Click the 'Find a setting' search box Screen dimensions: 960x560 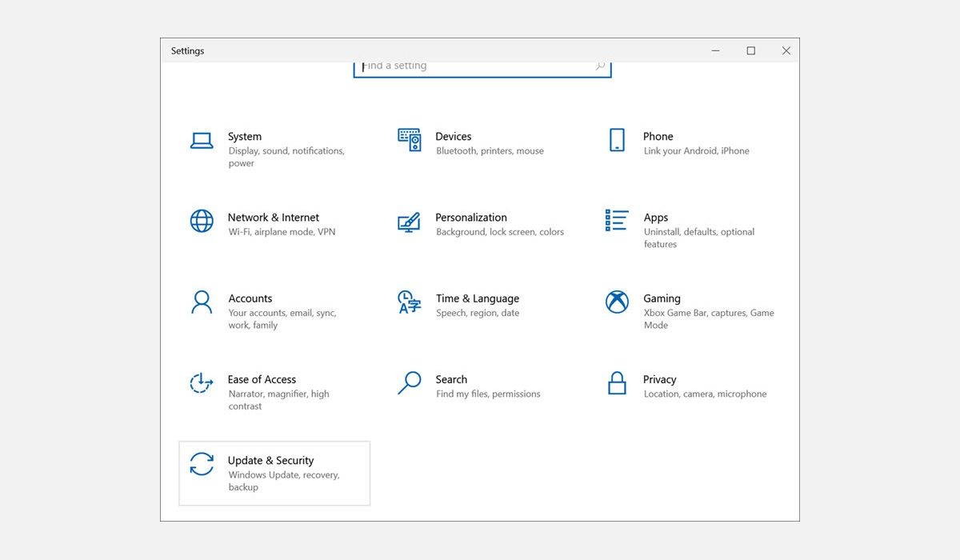476,67
